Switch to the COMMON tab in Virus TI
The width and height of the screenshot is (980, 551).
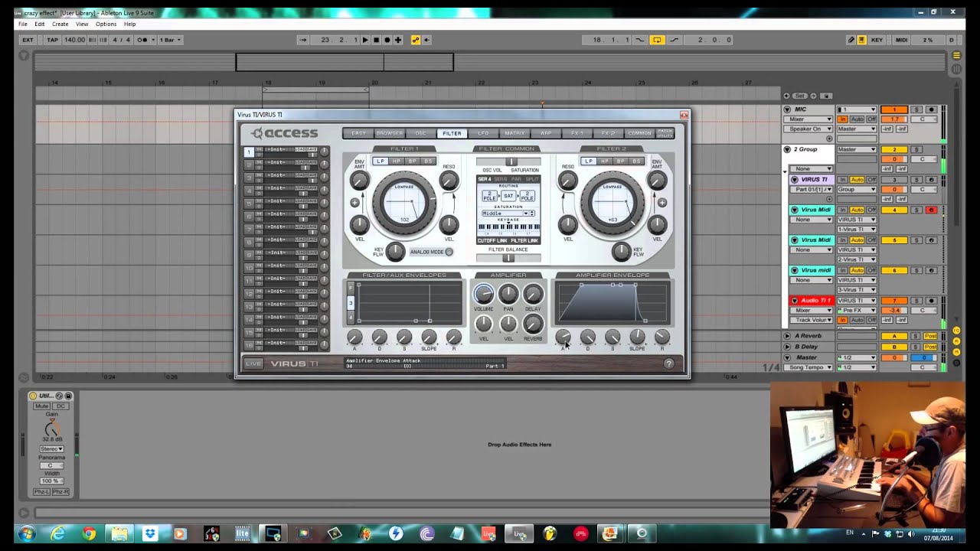click(x=639, y=133)
